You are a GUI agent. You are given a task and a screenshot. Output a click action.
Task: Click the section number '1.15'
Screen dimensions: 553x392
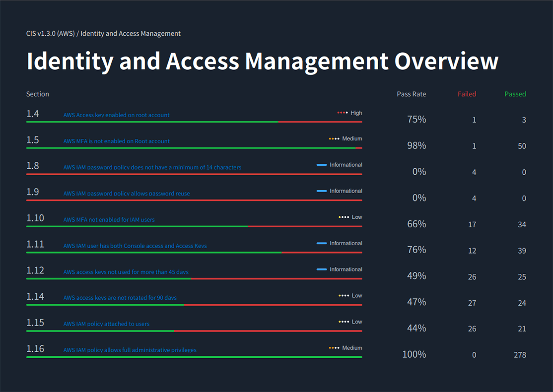(x=35, y=323)
